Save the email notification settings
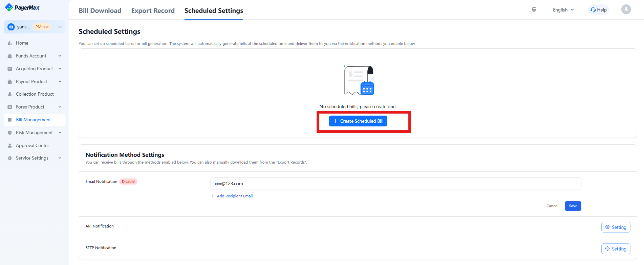 tap(573, 206)
